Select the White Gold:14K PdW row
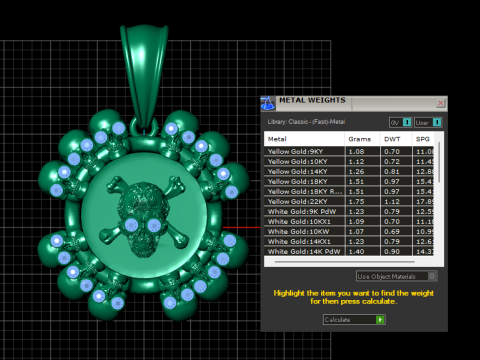The width and height of the screenshot is (480, 360). point(349,251)
